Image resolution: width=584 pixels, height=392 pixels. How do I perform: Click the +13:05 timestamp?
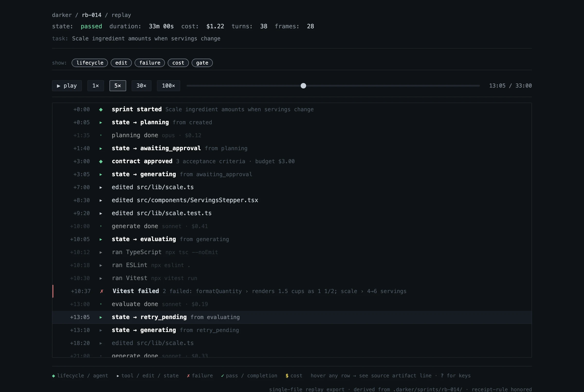pyautogui.click(x=80, y=317)
